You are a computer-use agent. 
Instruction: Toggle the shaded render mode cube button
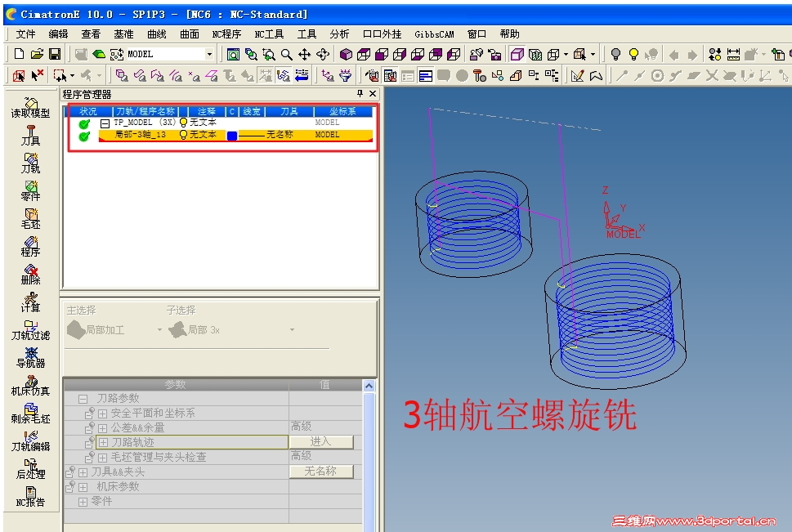(x=517, y=54)
